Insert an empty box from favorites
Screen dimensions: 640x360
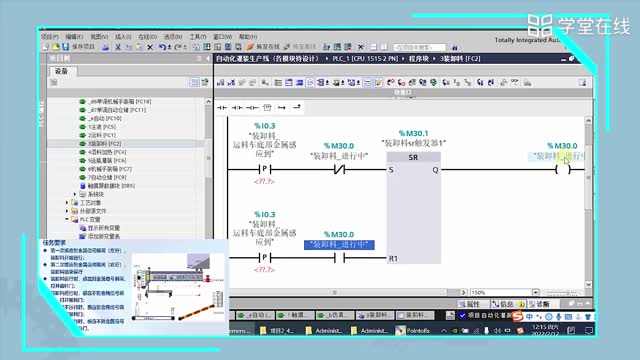(267, 107)
